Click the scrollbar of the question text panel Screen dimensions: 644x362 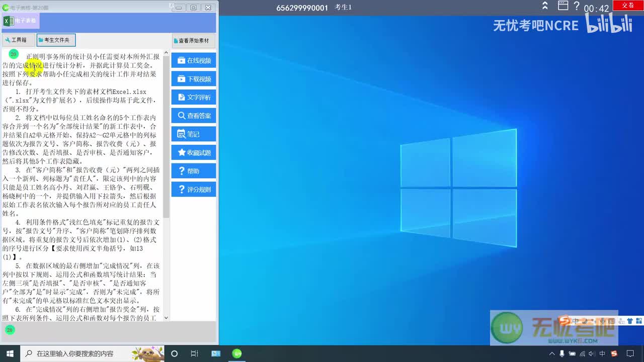point(167,136)
